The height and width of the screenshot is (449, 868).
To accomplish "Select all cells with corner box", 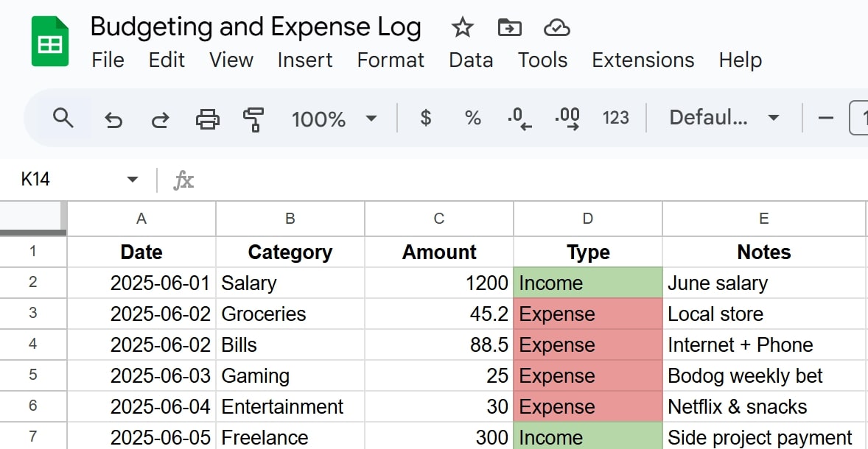I will (33, 219).
